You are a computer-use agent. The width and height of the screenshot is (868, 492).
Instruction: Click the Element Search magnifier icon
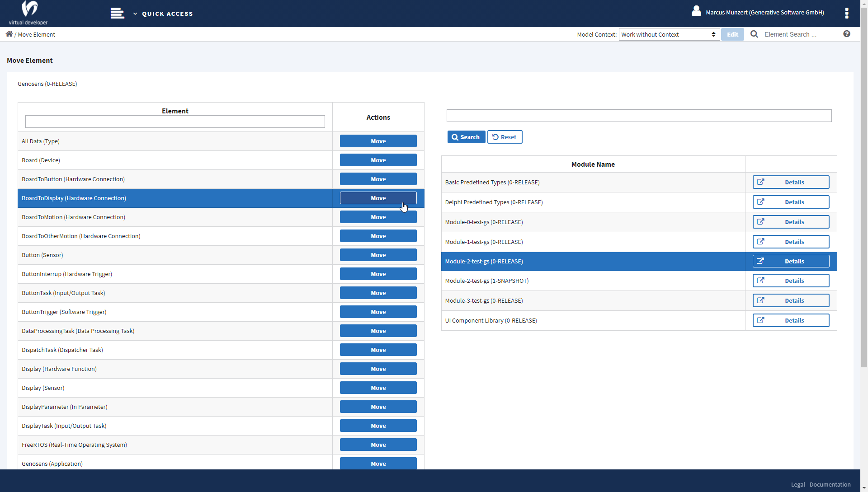754,34
